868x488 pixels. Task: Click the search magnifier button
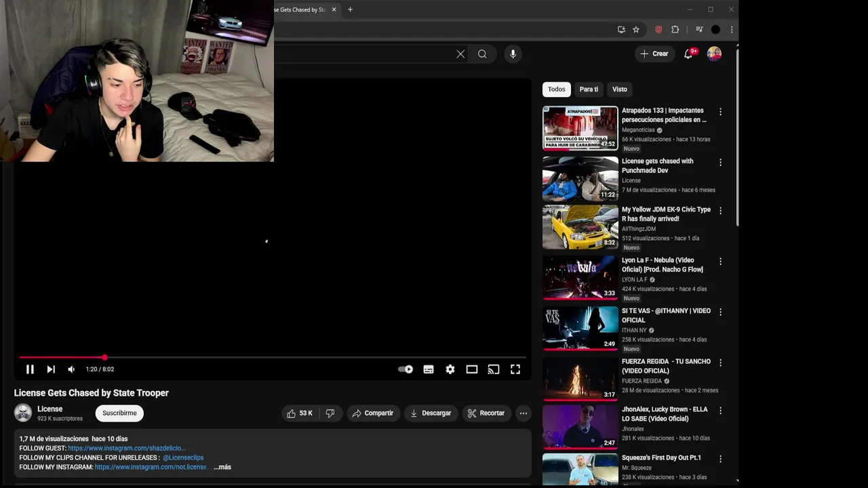tap(482, 54)
